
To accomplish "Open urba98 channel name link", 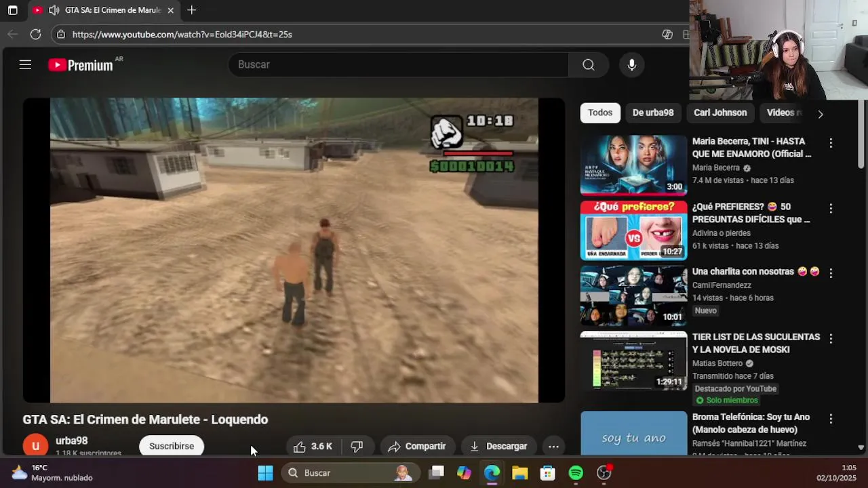I will pyautogui.click(x=71, y=441).
